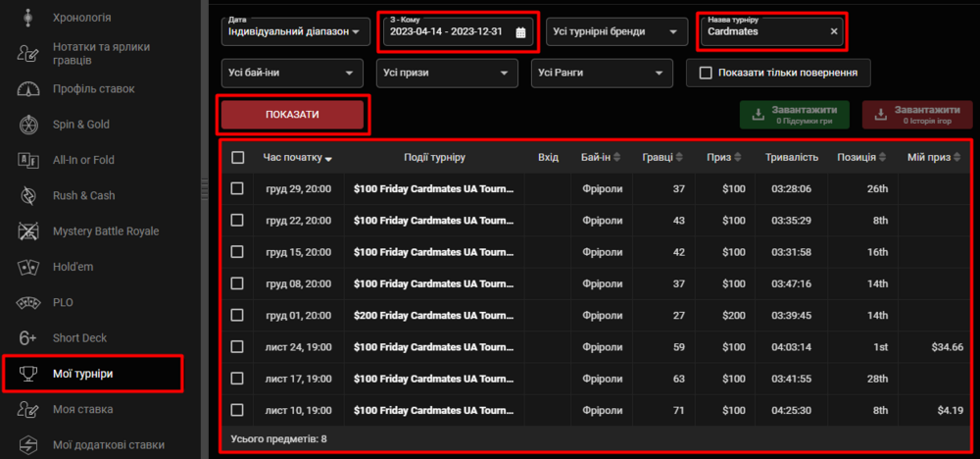The height and width of the screenshot is (459, 980).
Task: Check the лист 10, 19:00 tournament row
Action: 237,410
